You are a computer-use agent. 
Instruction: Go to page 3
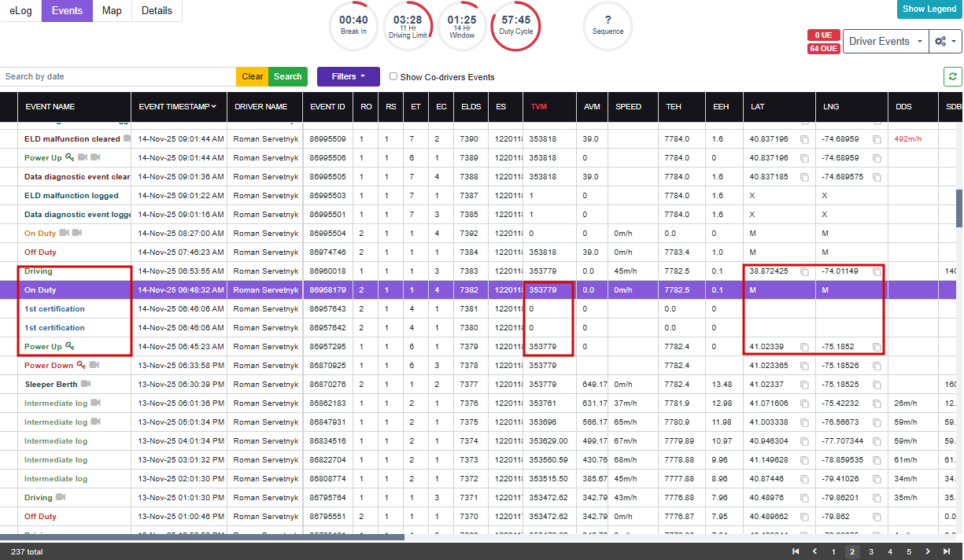click(x=871, y=551)
